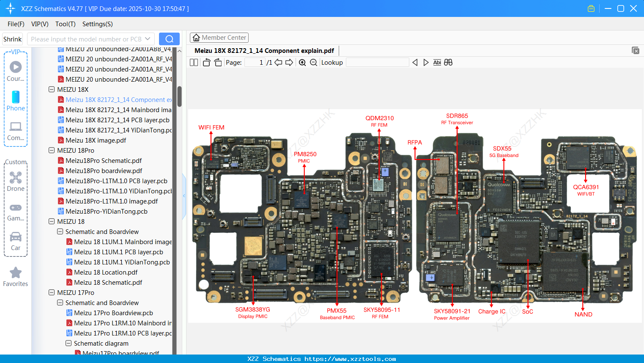Open the Drone schematics category
Viewport: 644px width, 363px height.
click(x=15, y=181)
